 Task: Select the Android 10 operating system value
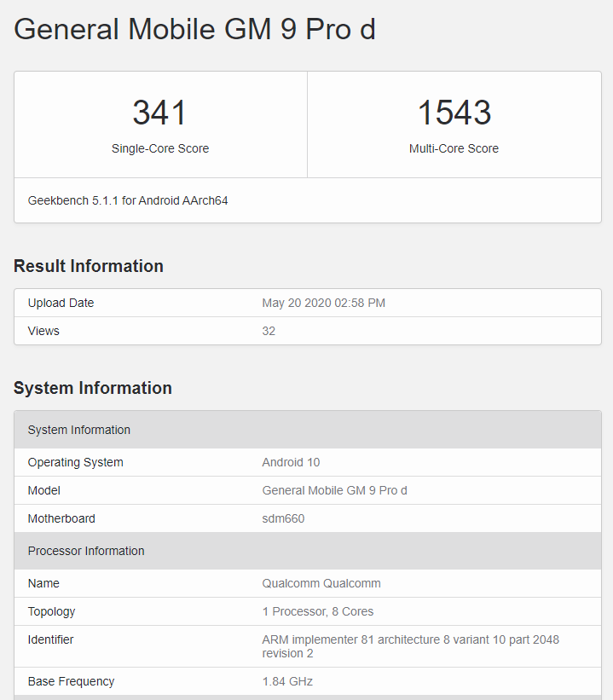(x=291, y=462)
